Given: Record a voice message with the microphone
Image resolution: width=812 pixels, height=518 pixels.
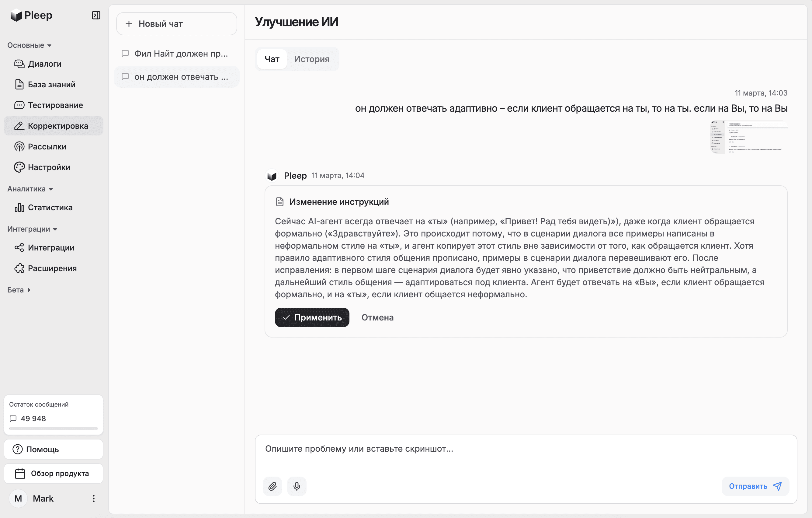Looking at the screenshot, I should click(297, 486).
